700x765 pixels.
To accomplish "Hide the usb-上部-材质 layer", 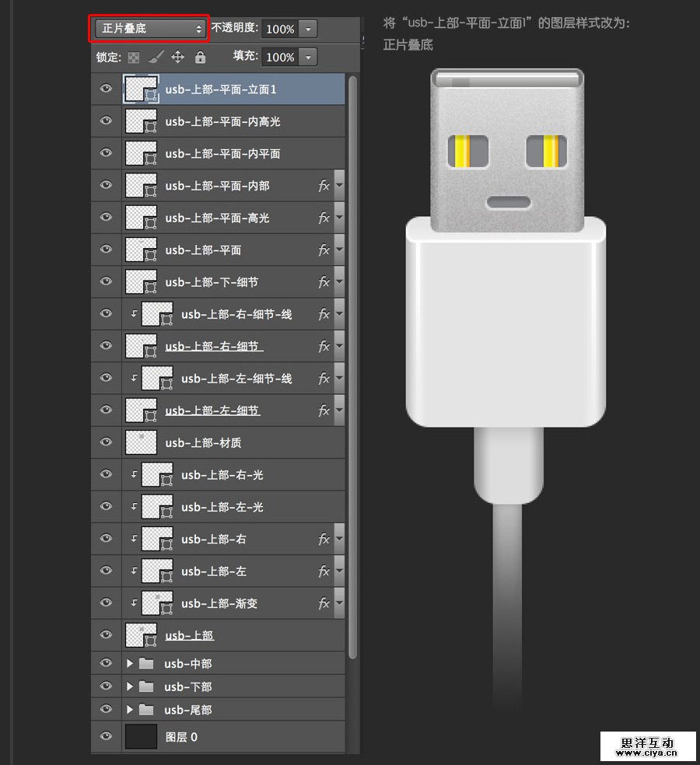I will click(x=105, y=442).
